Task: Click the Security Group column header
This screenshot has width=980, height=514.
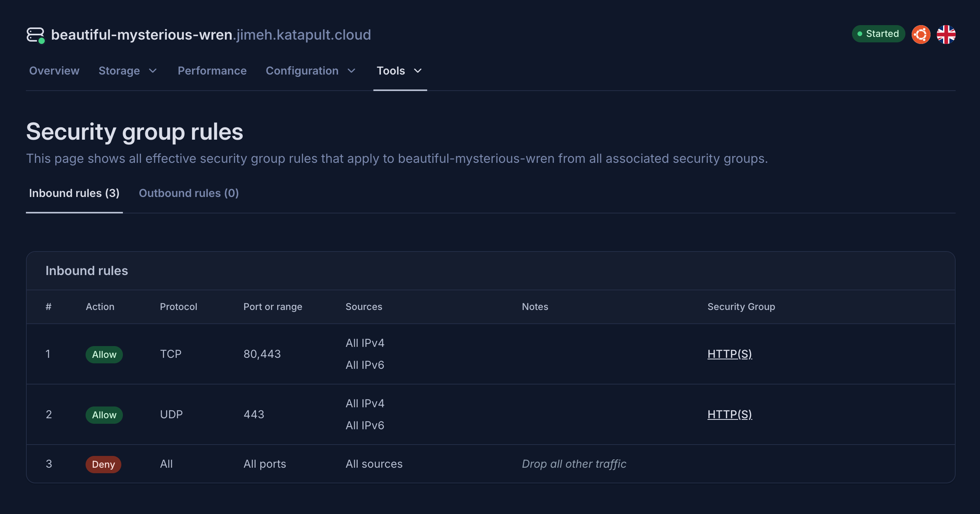Action: click(741, 307)
